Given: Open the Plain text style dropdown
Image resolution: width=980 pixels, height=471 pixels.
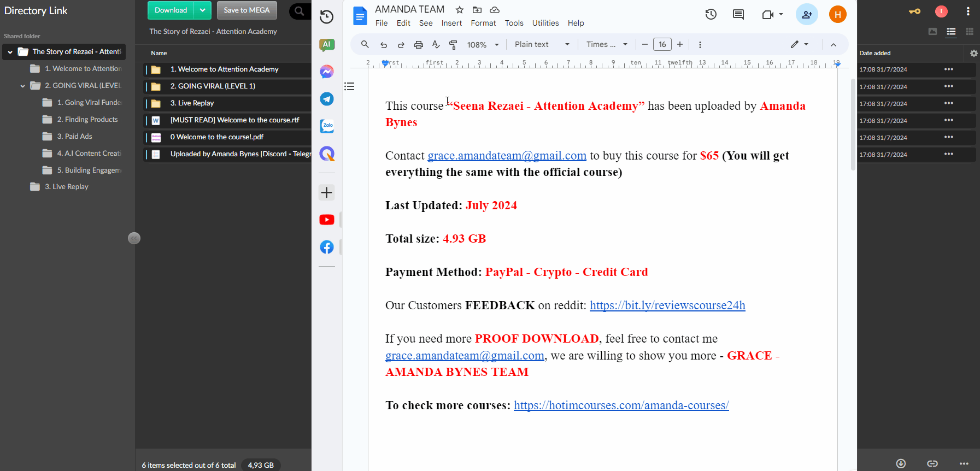Looking at the screenshot, I should 542,45.
